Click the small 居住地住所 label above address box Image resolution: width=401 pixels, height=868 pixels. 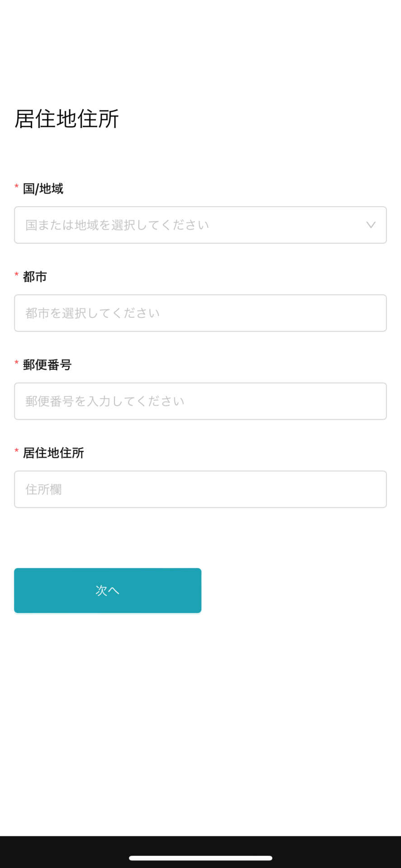[53, 453]
